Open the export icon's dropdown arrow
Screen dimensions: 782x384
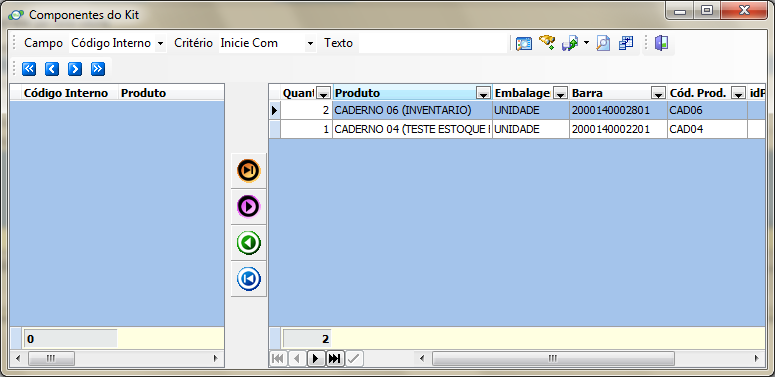click(x=586, y=43)
